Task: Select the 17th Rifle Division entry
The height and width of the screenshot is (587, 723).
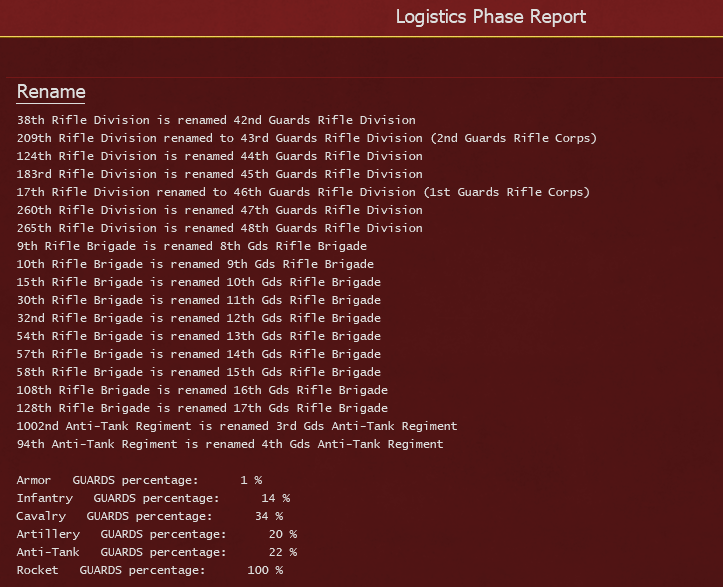Action: pyautogui.click(x=303, y=192)
